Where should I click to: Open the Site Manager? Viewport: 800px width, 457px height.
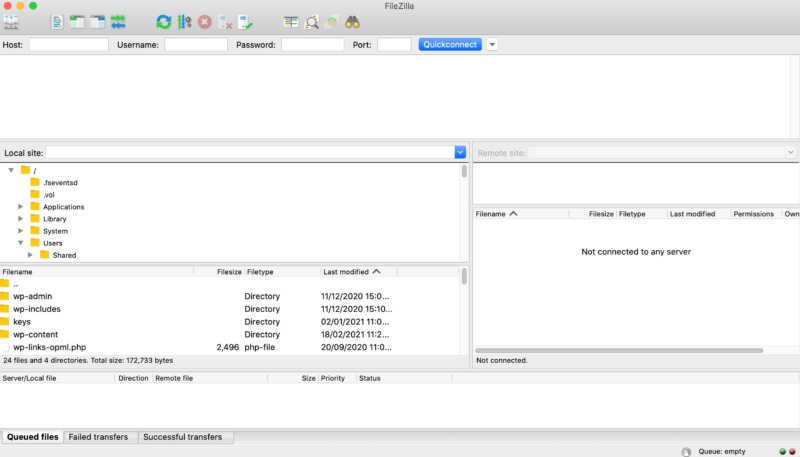click(x=12, y=21)
